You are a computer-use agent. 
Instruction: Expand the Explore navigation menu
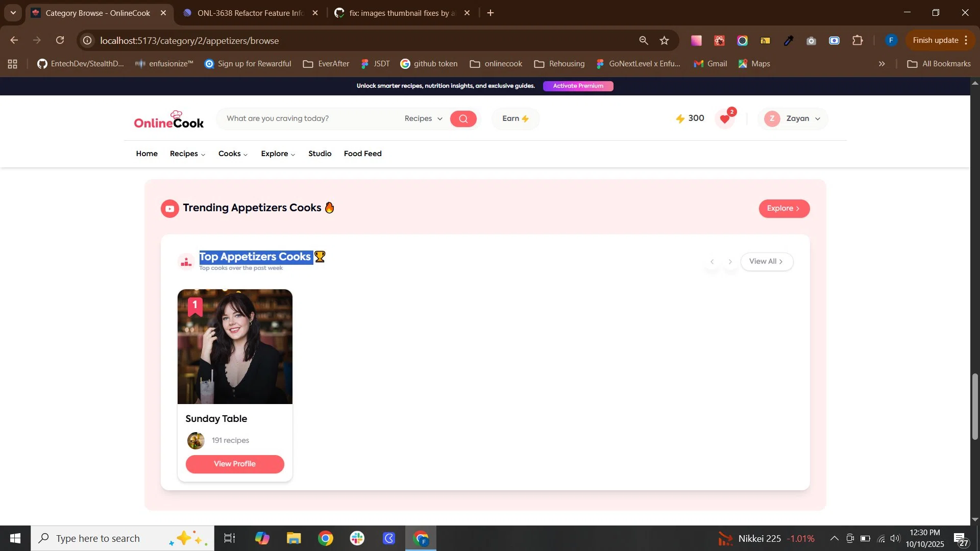[x=278, y=154]
